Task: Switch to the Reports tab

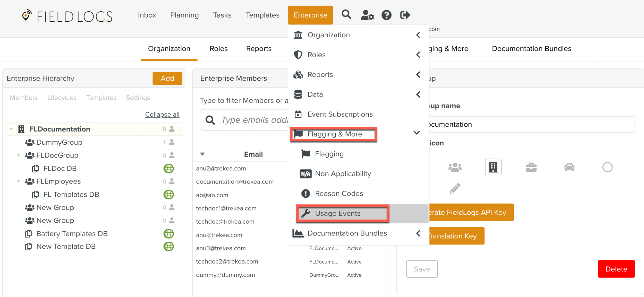Action: point(259,49)
